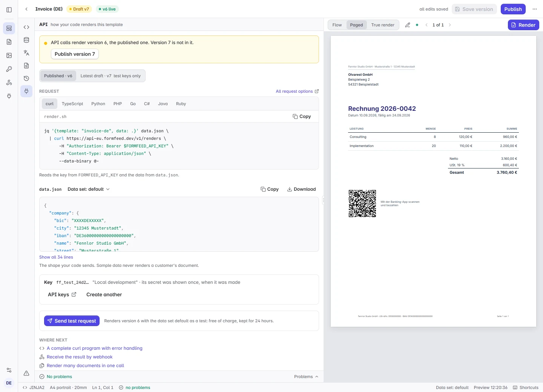This screenshot has width=543, height=392.
Task: Open the templates layout icon in left rail
Action: click(9, 28)
